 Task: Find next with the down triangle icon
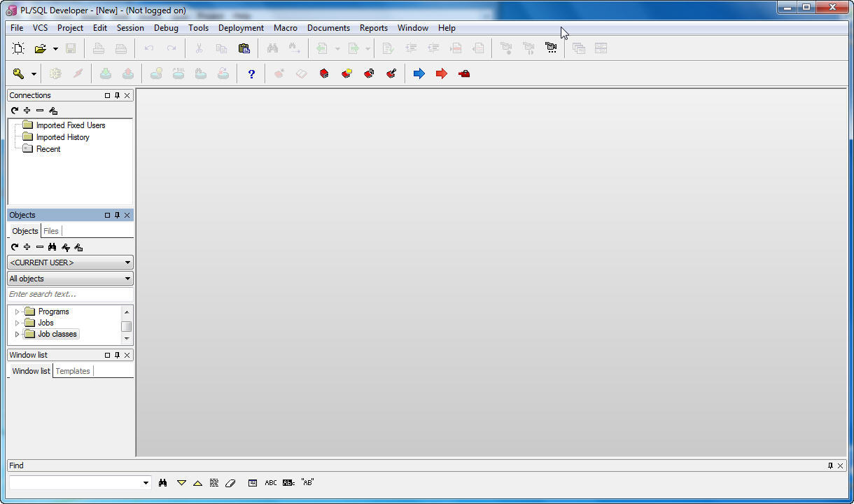tap(181, 483)
